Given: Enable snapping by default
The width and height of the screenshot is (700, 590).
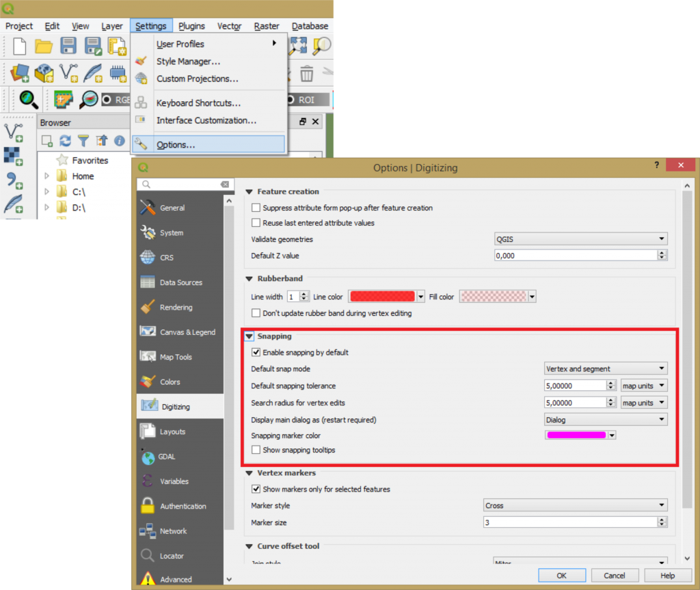Looking at the screenshot, I should point(256,353).
